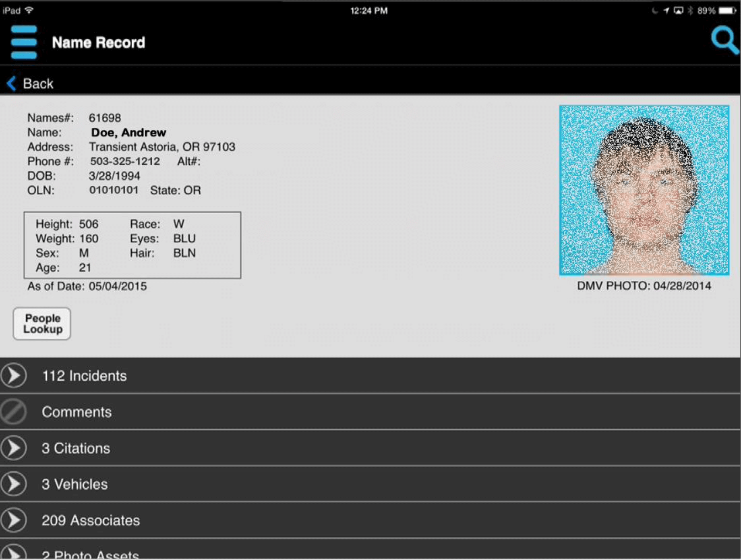Open the 209 Associates row
Image resolution: width=741 pixels, height=560 pixels.
pyautogui.click(x=370, y=520)
